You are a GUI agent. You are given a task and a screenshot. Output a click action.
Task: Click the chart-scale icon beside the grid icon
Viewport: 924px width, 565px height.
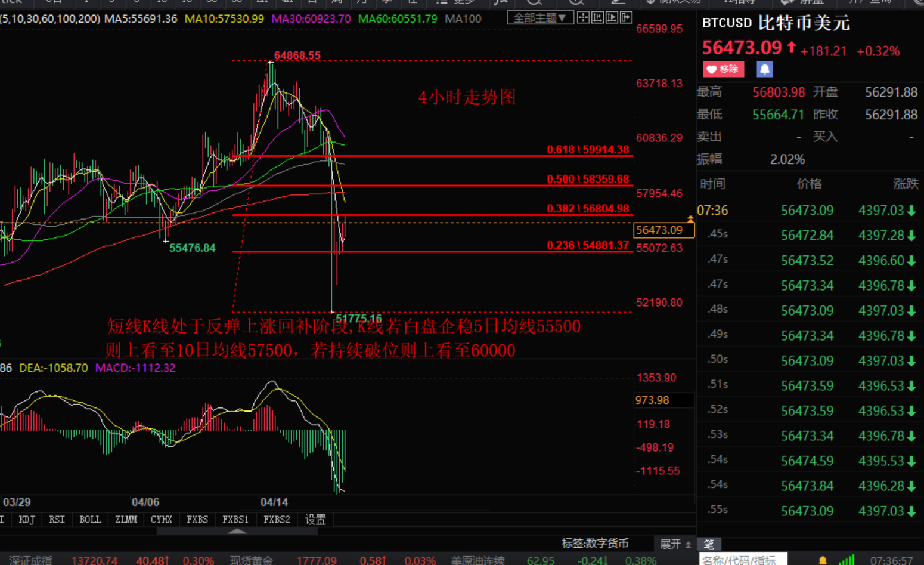pos(598,18)
